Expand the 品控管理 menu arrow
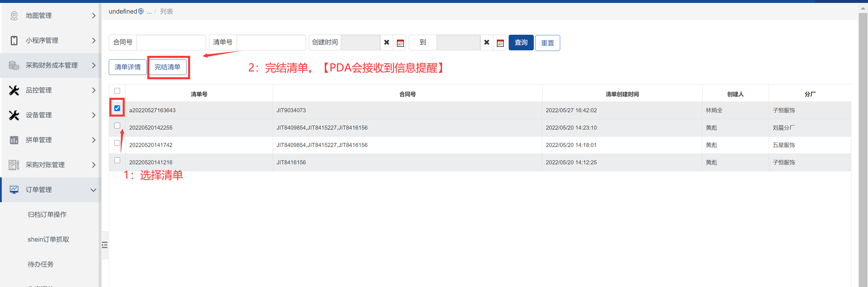868x287 pixels. click(x=93, y=90)
